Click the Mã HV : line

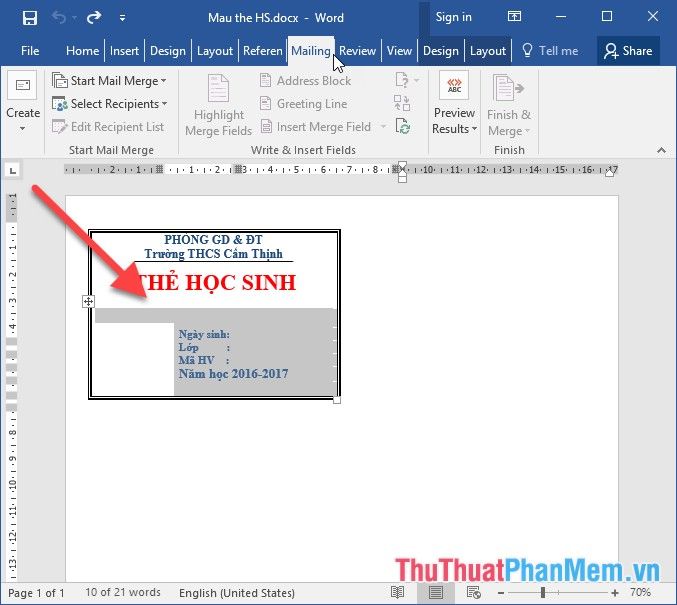coord(204,360)
